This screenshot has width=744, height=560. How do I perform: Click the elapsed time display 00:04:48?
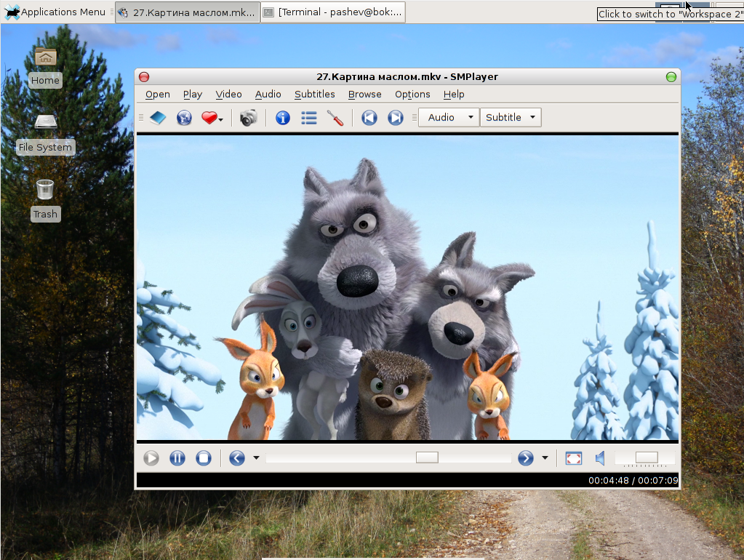pos(608,480)
